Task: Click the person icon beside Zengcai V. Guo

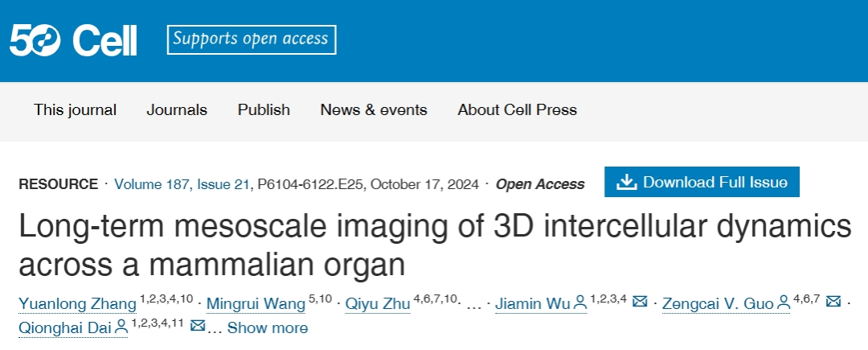Action: (786, 303)
